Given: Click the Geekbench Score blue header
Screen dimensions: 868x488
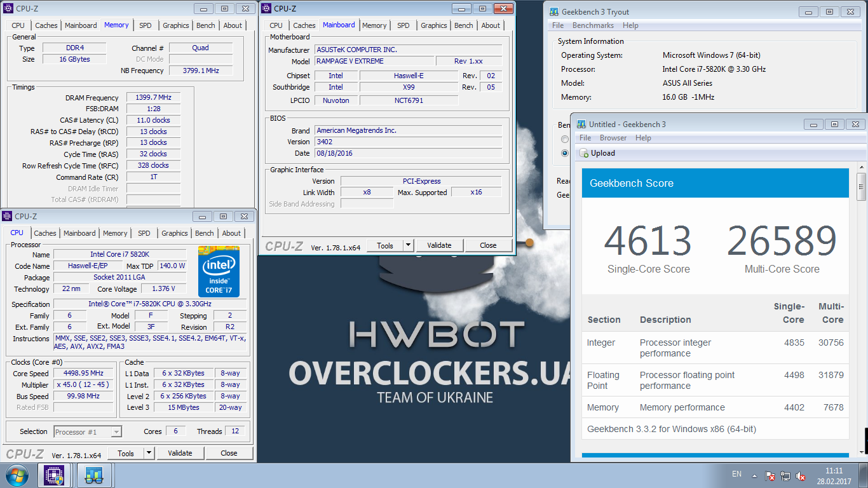Looking at the screenshot, I should (x=715, y=183).
